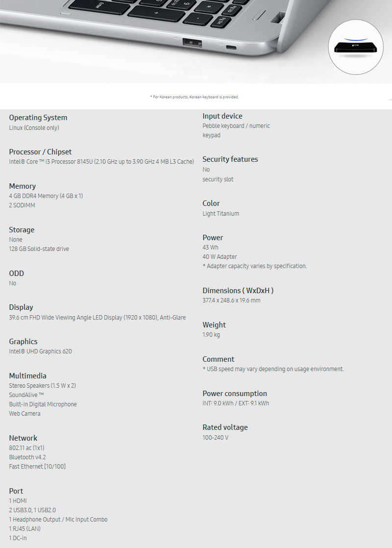The width and height of the screenshot is (392, 548).
Task: Select the Graphics heading
Action: point(23,342)
